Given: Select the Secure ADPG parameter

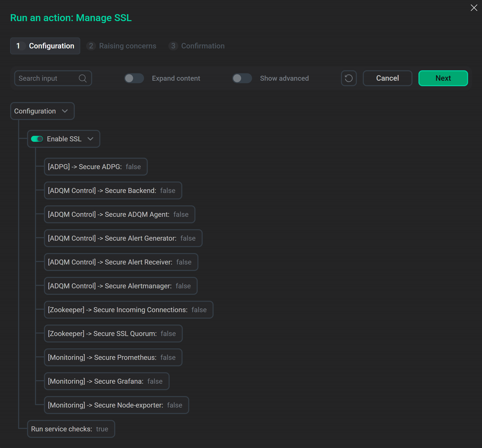Looking at the screenshot, I should pyautogui.click(x=96, y=167).
